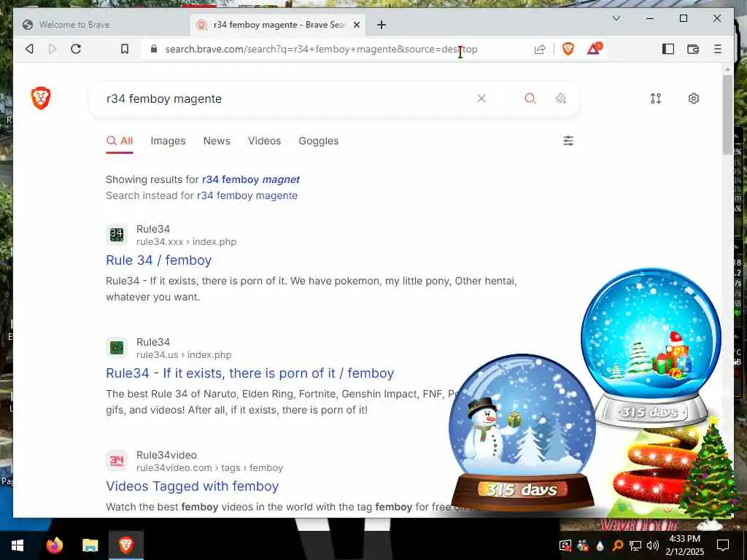747x560 pixels.
Task: Go back with the browser back arrow
Action: coord(29,49)
